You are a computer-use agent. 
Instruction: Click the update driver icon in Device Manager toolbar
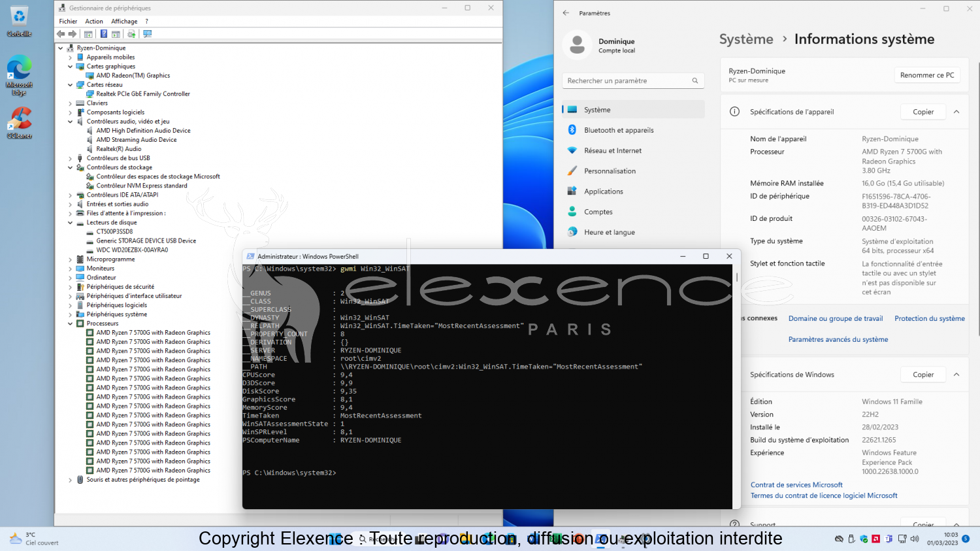point(131,34)
